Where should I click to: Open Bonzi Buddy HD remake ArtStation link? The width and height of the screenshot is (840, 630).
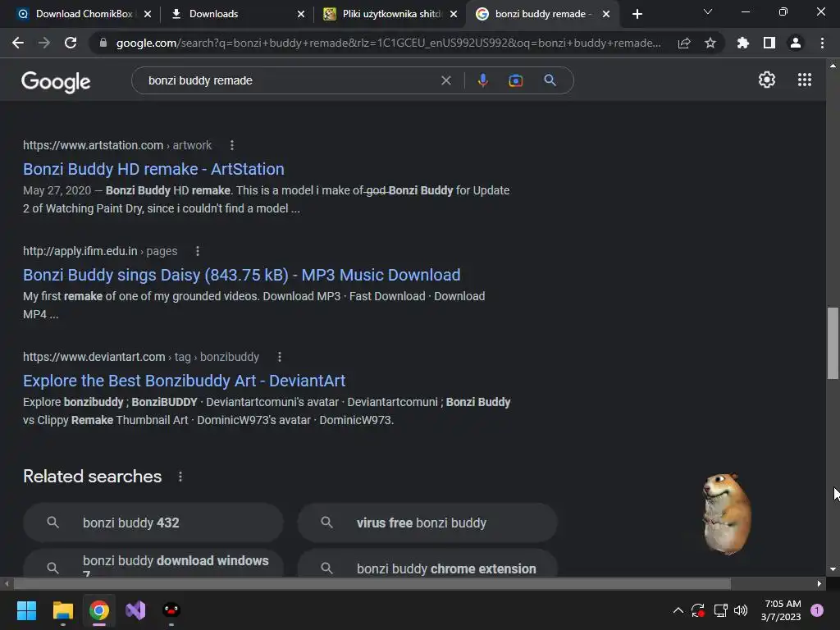pos(153,169)
